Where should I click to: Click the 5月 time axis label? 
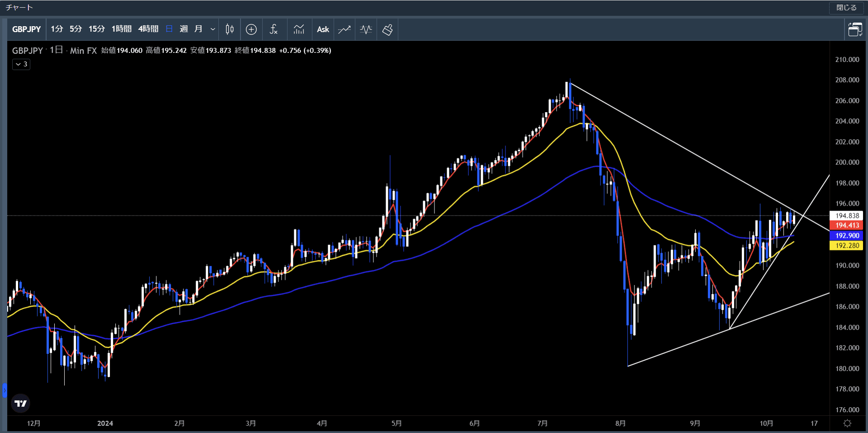point(396,424)
